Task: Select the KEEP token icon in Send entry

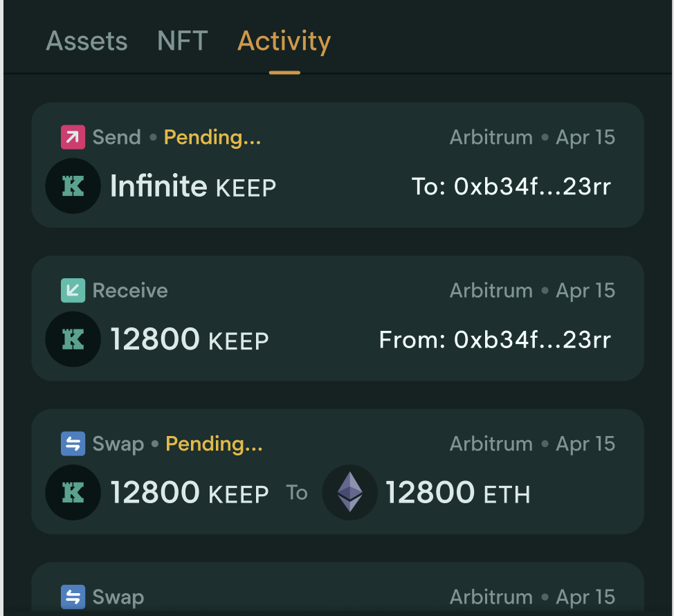Action: 73,186
